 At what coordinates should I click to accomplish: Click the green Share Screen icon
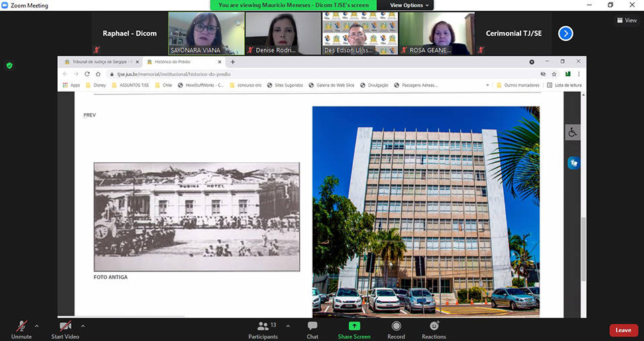pos(354,326)
